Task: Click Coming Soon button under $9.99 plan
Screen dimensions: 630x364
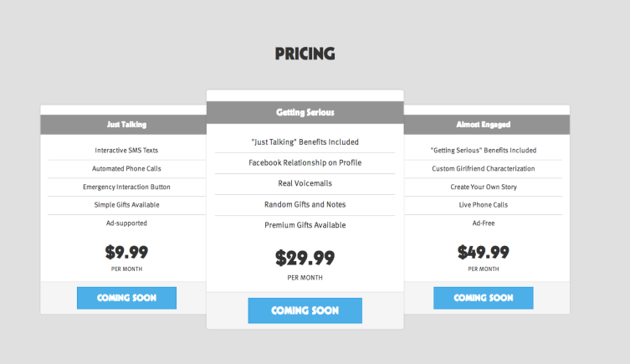Action: pyautogui.click(x=126, y=298)
